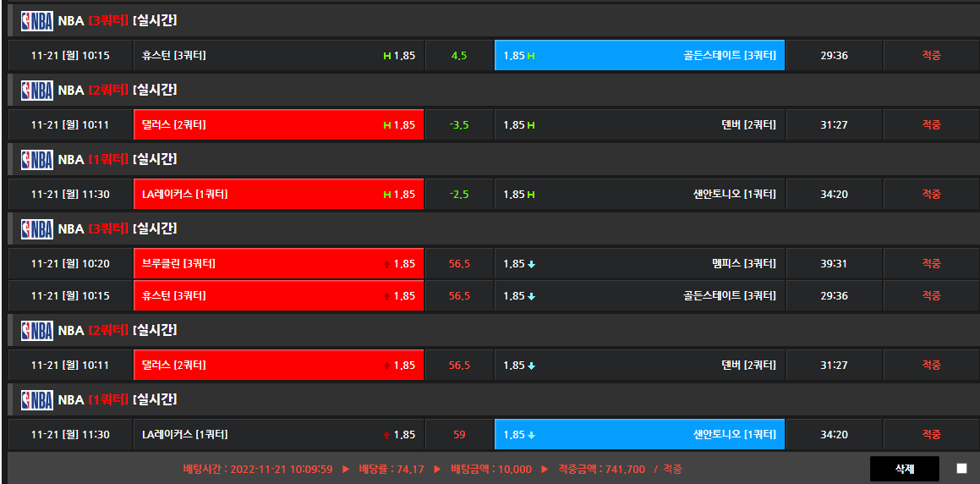The height and width of the screenshot is (484, 980).
Task: Click the red up arrow in the 브루클린 [3쿼터] cell
Action: point(387,264)
